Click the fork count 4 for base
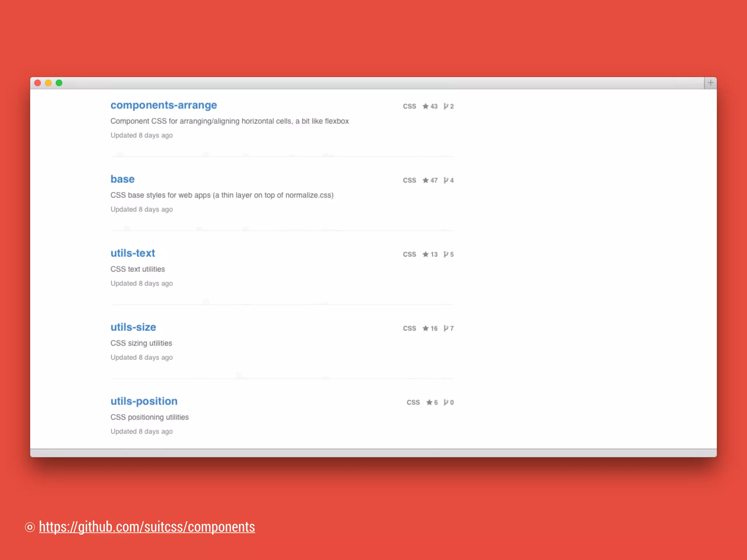Screen dimensions: 747x560 coord(449,180)
